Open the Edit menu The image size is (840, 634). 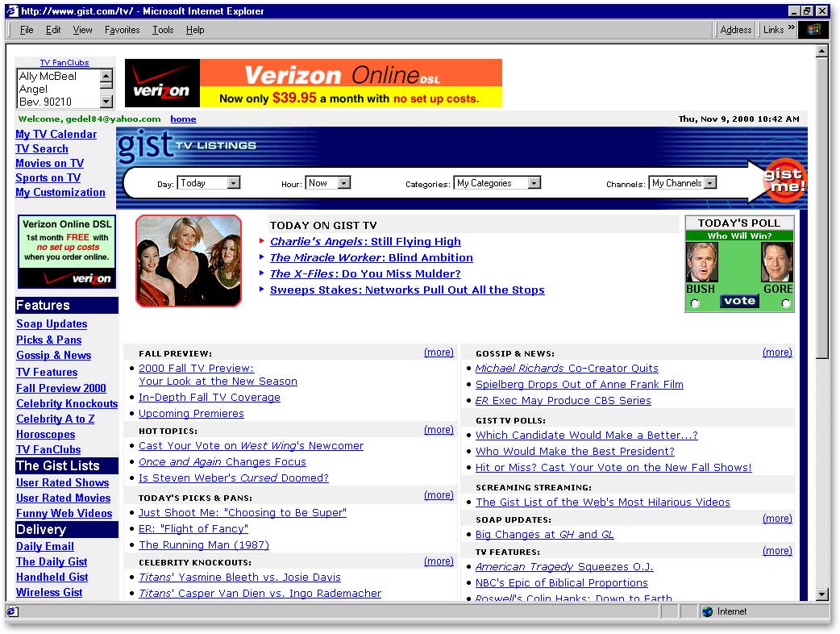[x=53, y=30]
